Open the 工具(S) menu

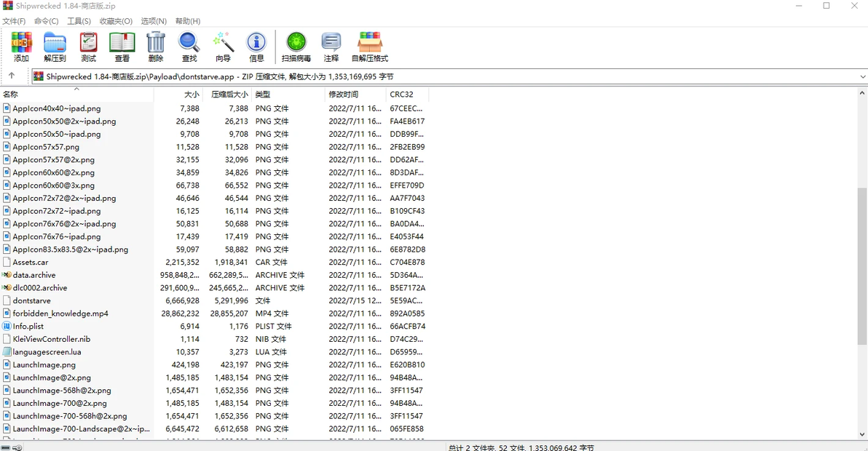pyautogui.click(x=79, y=21)
